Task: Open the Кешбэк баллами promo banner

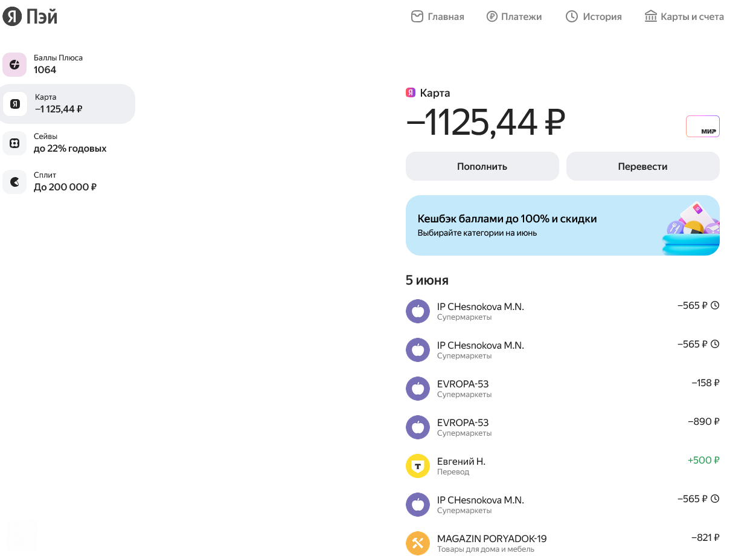Action: click(x=563, y=225)
